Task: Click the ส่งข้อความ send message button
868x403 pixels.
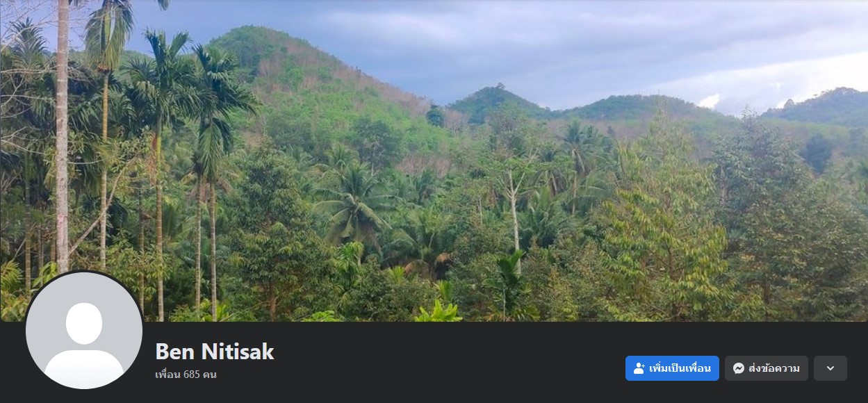Action: tap(767, 368)
